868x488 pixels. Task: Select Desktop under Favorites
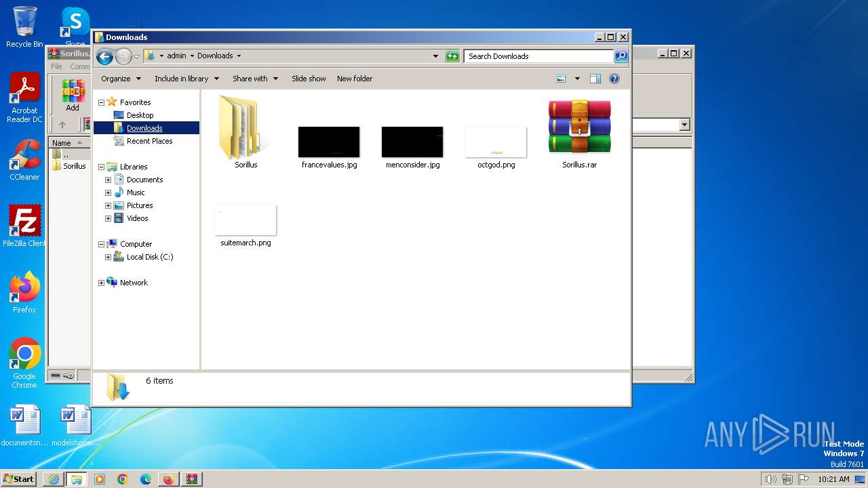click(x=140, y=115)
